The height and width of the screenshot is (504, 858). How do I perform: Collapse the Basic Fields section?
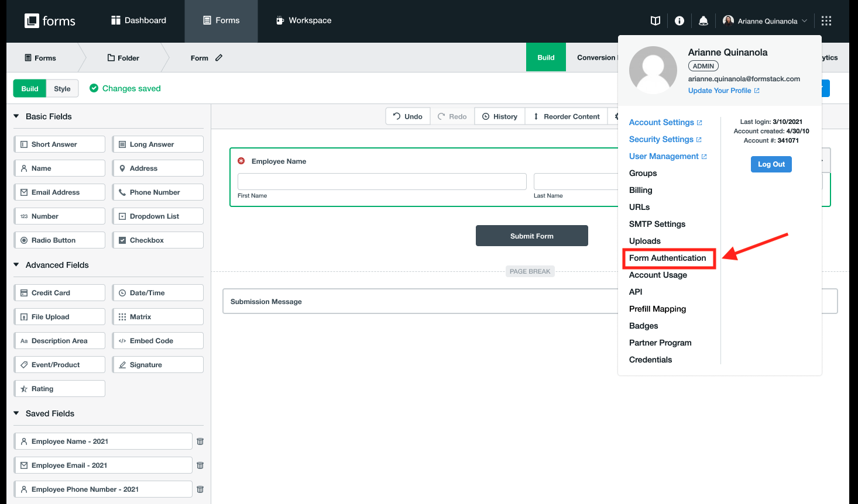[x=16, y=116]
